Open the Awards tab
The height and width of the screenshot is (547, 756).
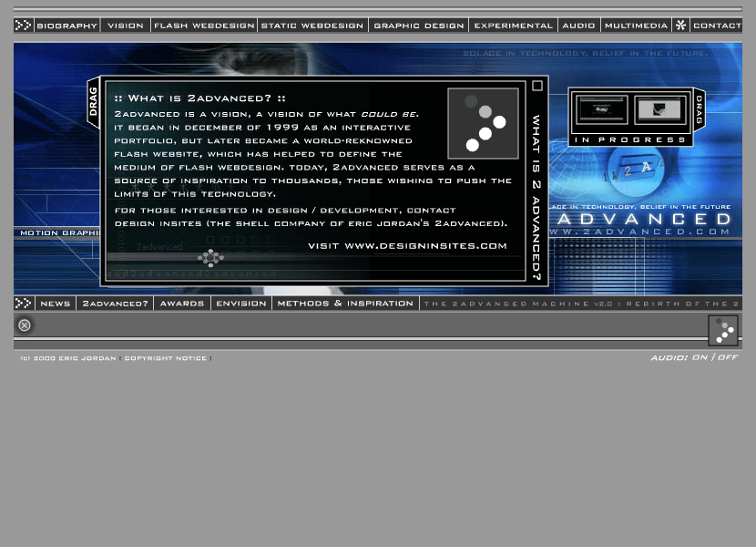[182, 304]
